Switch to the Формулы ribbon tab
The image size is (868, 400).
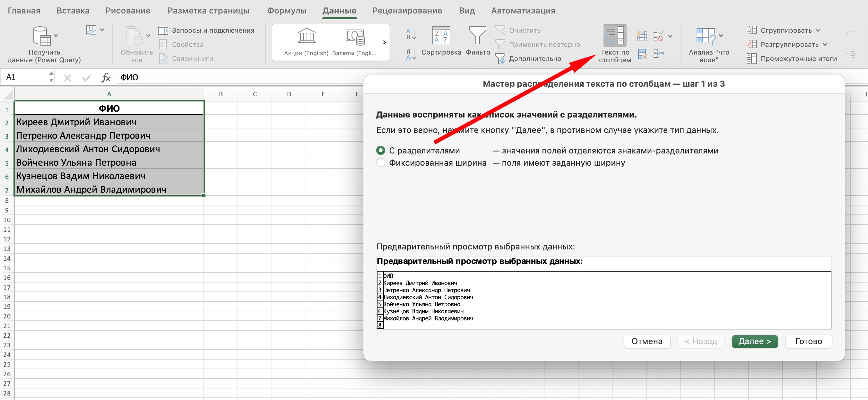[286, 11]
